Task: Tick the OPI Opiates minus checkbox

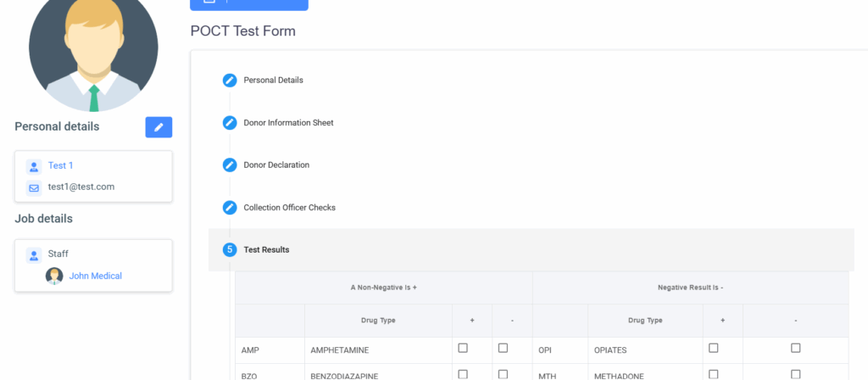Action: pyautogui.click(x=795, y=348)
